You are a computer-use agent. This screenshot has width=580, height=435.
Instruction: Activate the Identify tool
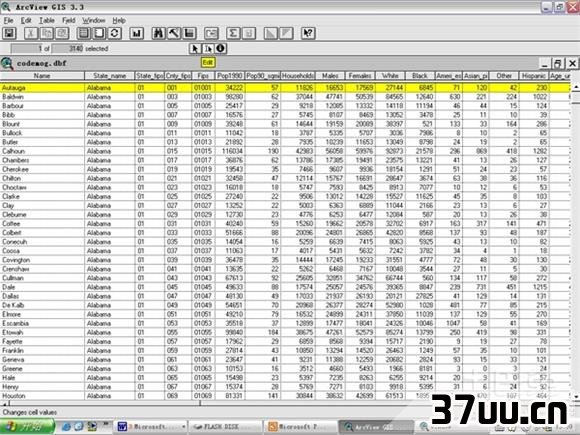pyautogui.click(x=220, y=48)
